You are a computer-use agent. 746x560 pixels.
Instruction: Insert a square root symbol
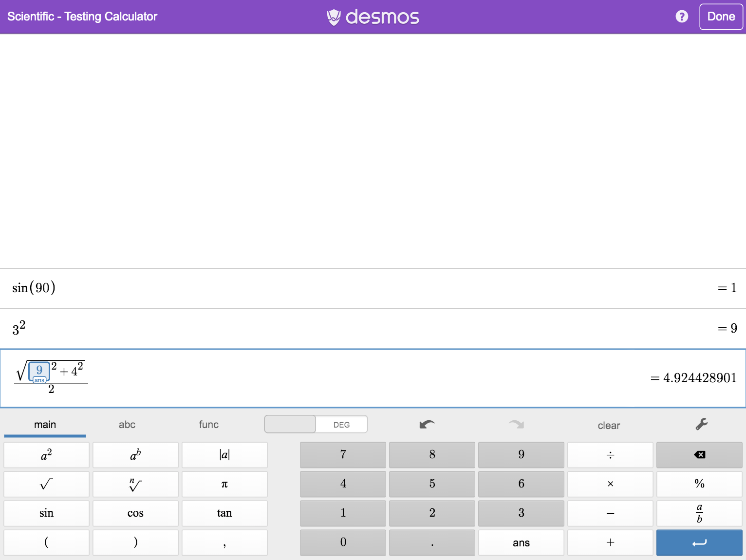[x=46, y=484]
